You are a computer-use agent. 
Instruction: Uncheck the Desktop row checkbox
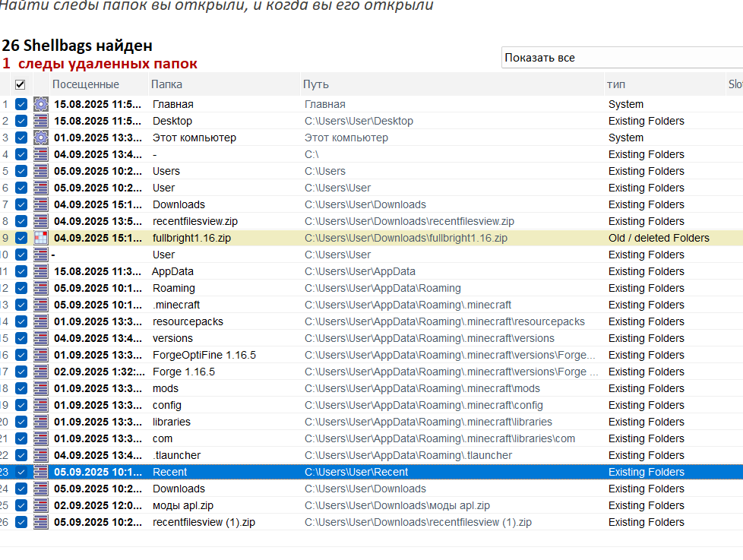(x=21, y=121)
